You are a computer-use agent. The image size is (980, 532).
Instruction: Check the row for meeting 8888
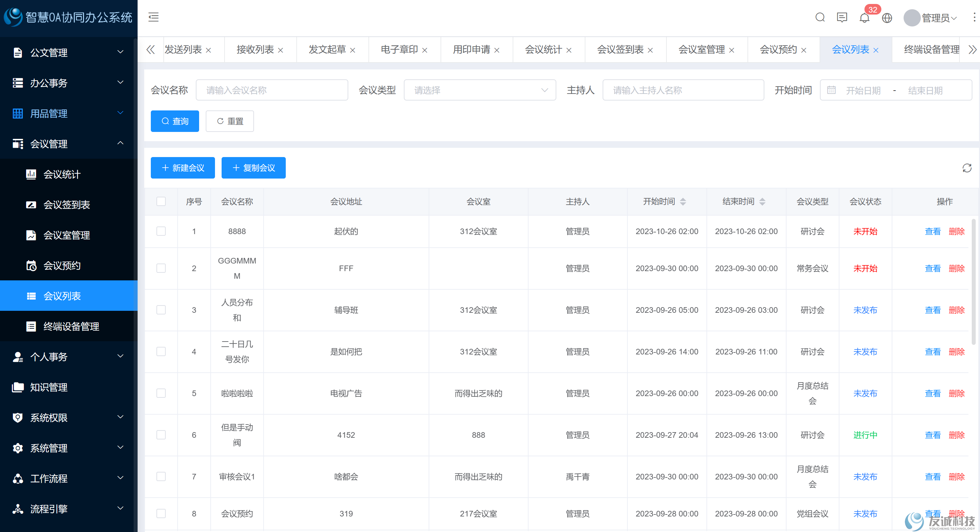[x=161, y=231]
